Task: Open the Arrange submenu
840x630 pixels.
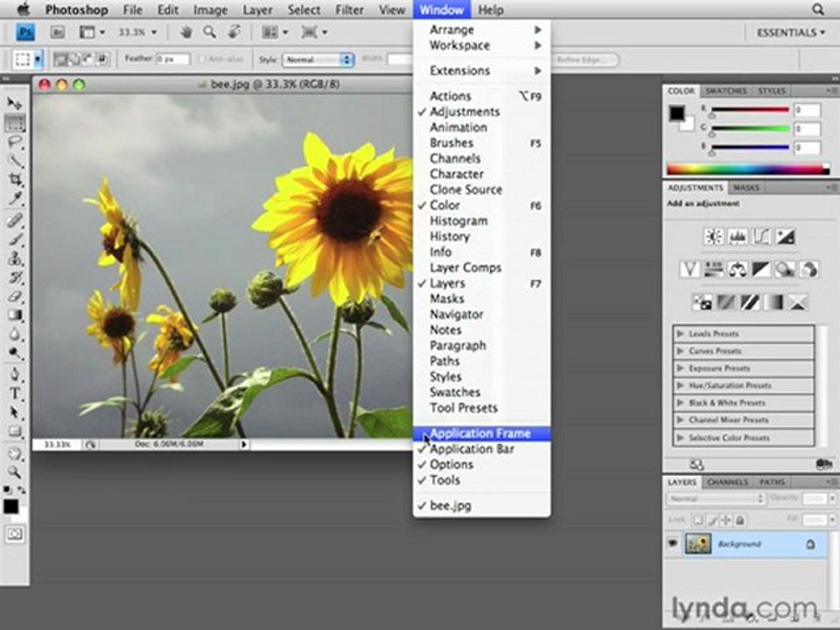Action: (481, 30)
